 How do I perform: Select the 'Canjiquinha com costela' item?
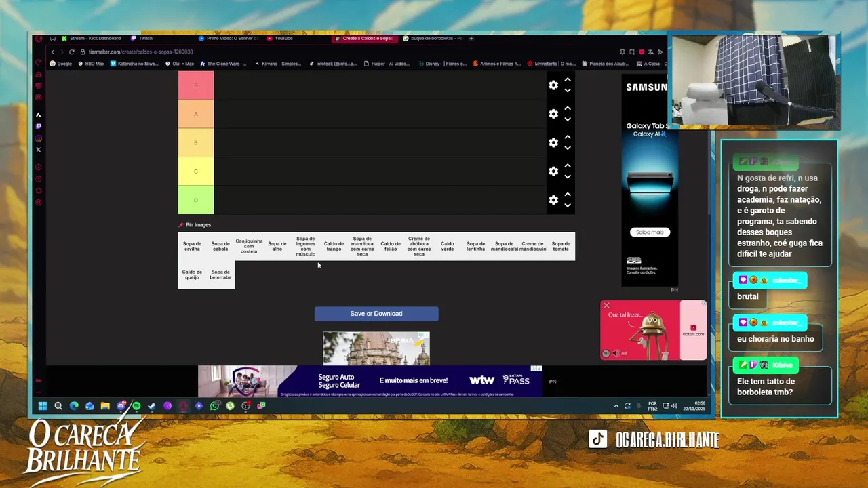(249, 246)
